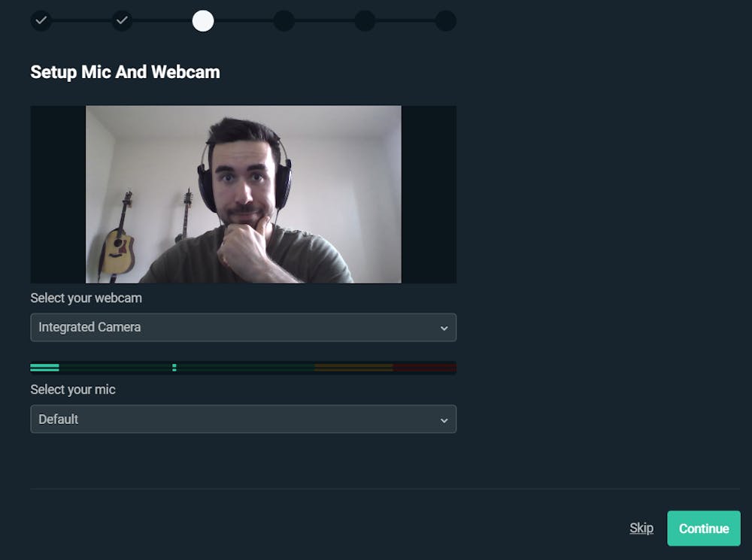
Task: Jump to the fourth step indicator
Action: coord(284,20)
